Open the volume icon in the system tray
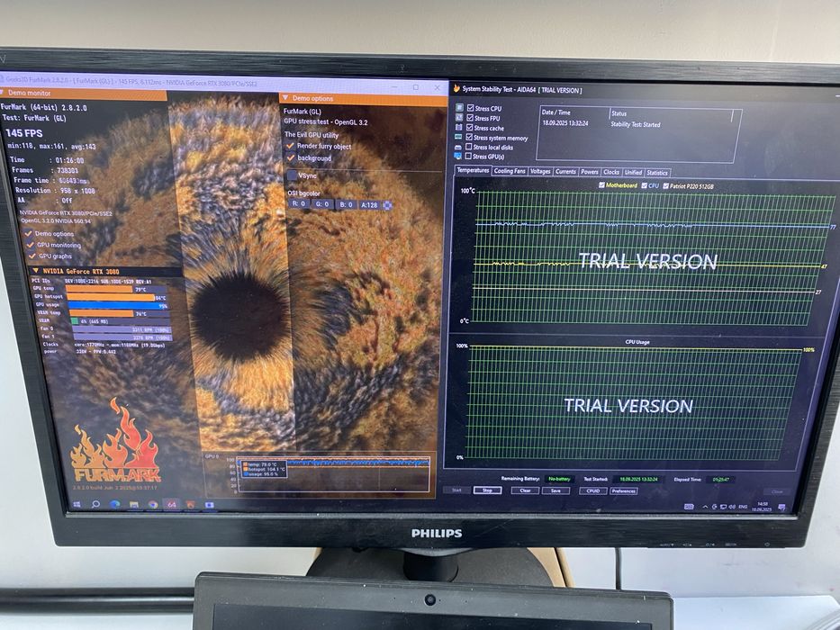The image size is (840, 630). 732,507
